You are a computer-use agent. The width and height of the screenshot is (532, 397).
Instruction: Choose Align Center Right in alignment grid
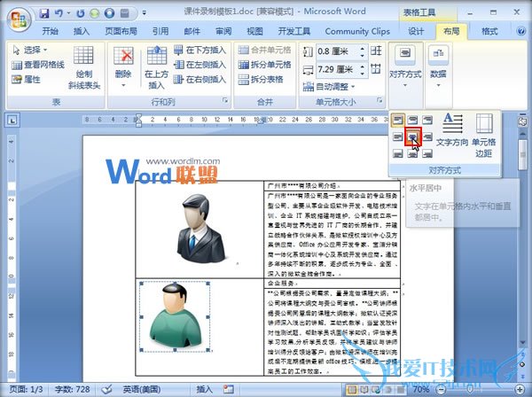coord(427,136)
